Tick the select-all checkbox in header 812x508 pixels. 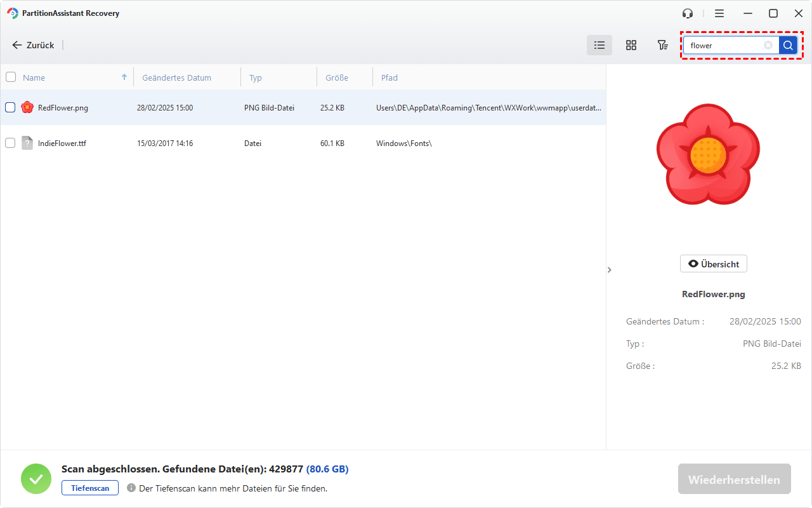click(11, 77)
